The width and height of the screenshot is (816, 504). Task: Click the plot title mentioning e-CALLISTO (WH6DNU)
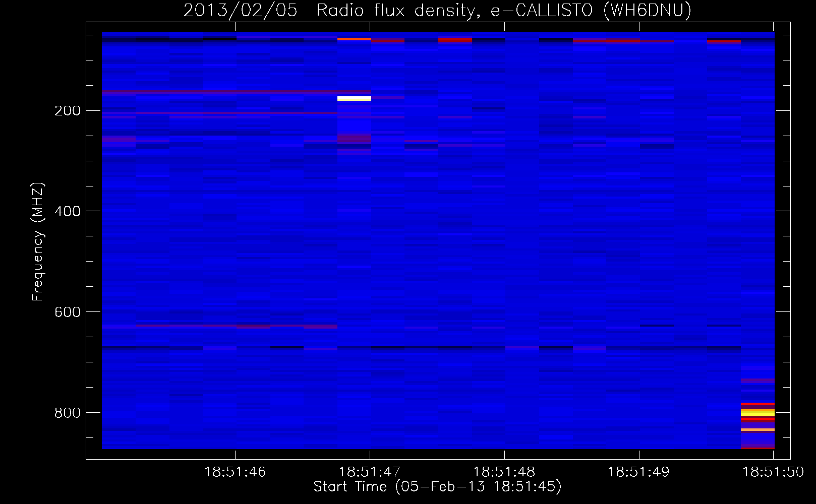coord(437,10)
